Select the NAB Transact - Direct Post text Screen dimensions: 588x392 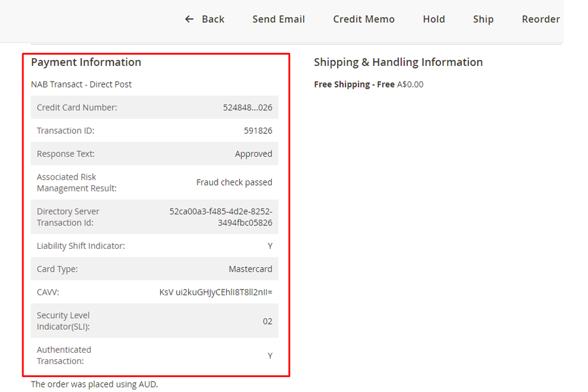(x=81, y=84)
